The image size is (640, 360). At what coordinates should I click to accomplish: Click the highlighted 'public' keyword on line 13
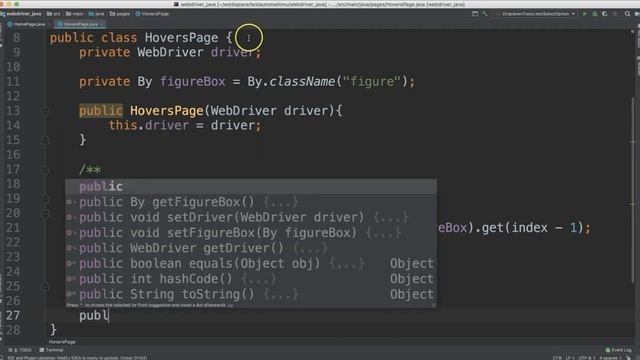pyautogui.click(x=101, y=111)
